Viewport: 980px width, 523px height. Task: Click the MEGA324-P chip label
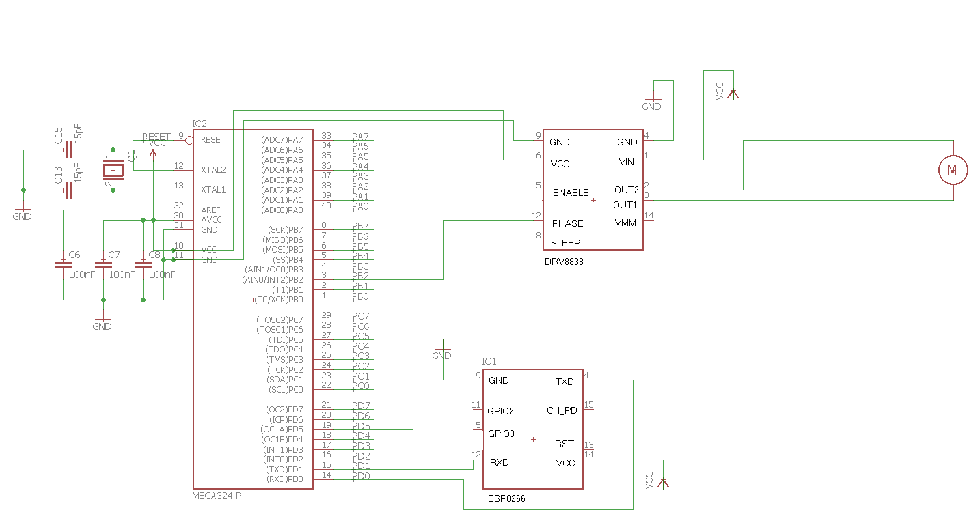217,496
